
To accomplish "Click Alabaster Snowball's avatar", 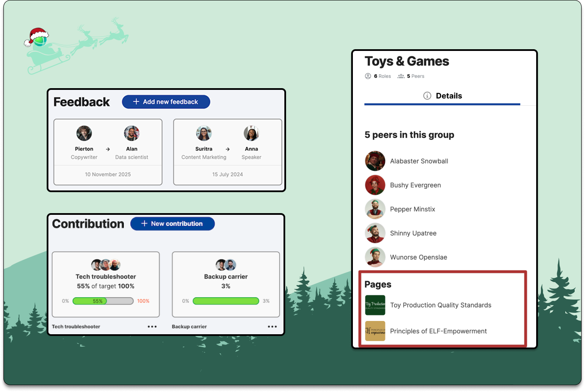I will pos(375,161).
